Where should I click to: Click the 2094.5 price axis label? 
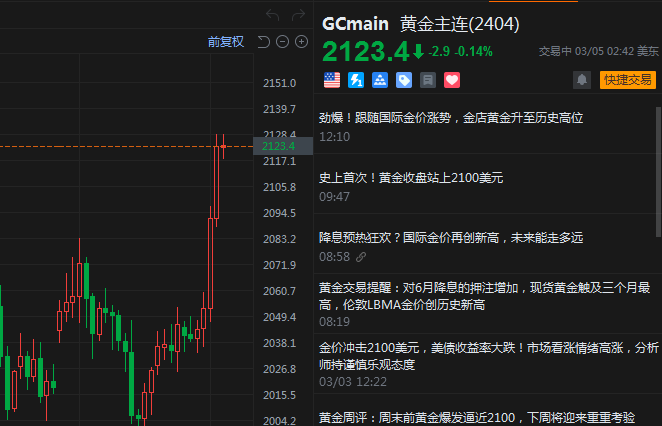click(x=279, y=213)
